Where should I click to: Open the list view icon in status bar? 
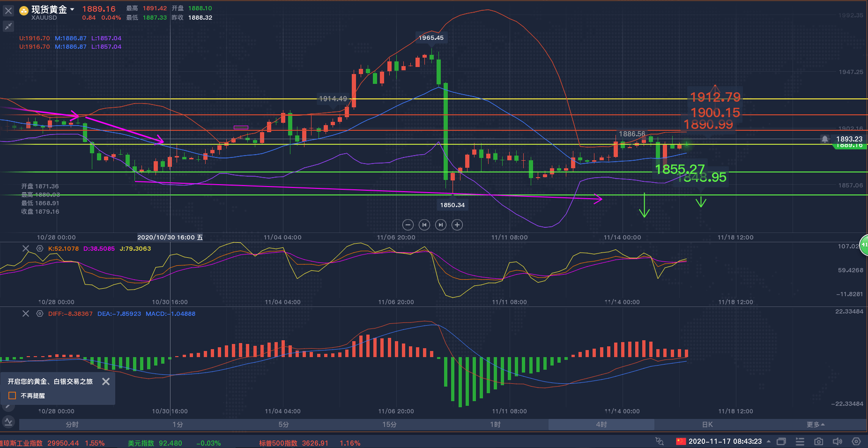click(800, 441)
